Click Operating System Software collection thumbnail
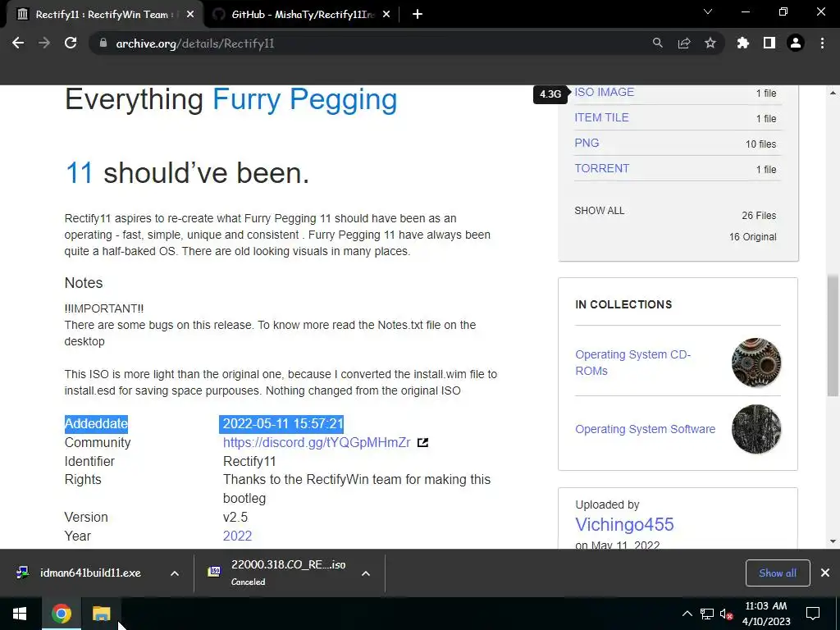 (x=756, y=429)
